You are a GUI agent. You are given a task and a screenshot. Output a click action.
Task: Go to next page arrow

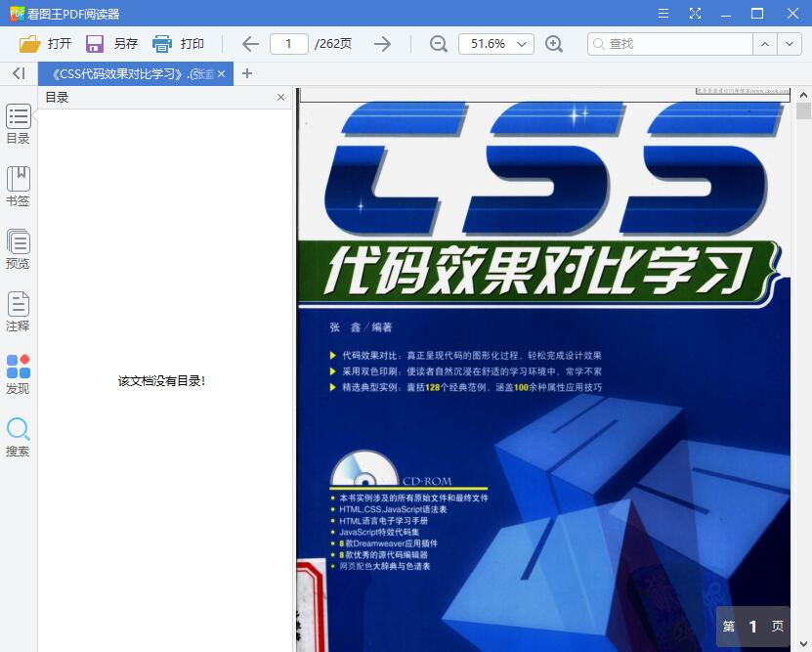tap(383, 44)
